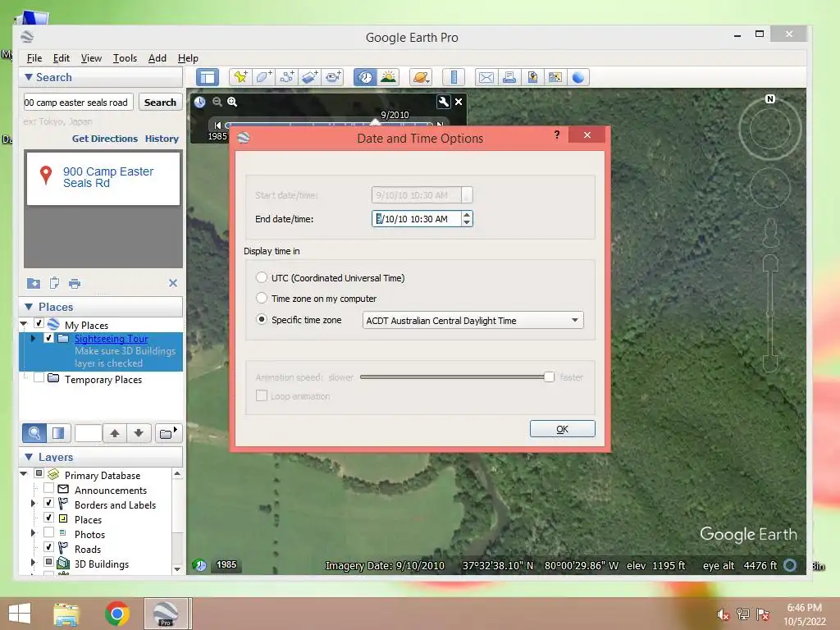Print the search results
The height and width of the screenshot is (630, 840).
click(x=75, y=283)
